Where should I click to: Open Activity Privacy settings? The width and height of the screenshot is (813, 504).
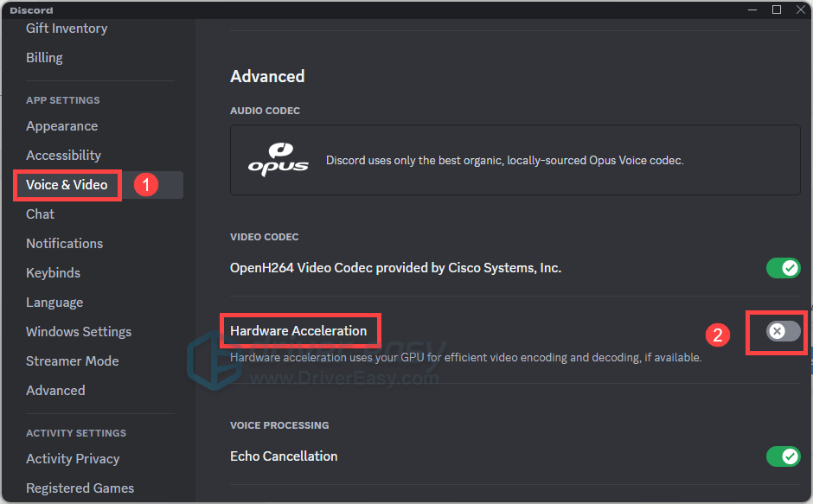(x=73, y=459)
